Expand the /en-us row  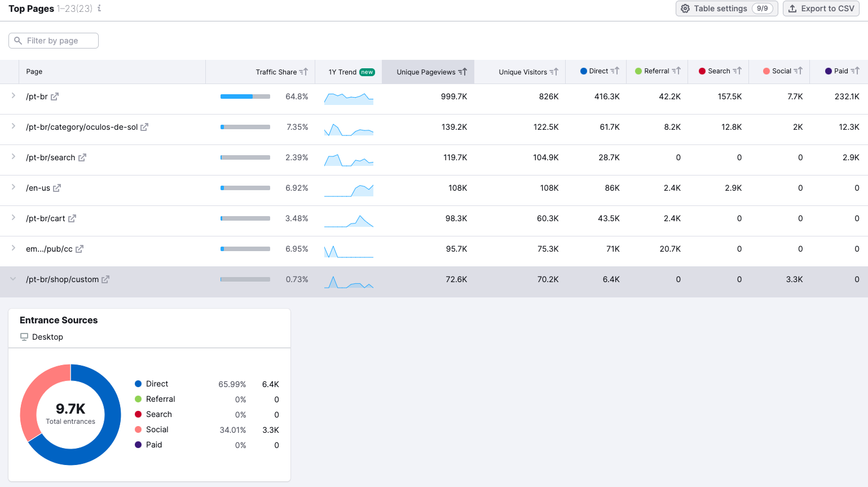pos(13,187)
